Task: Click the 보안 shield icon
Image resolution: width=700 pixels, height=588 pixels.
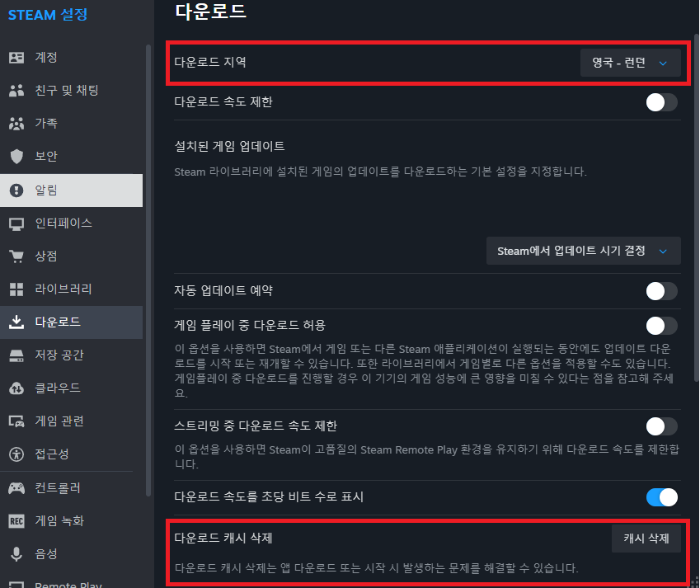Action: click(x=16, y=156)
